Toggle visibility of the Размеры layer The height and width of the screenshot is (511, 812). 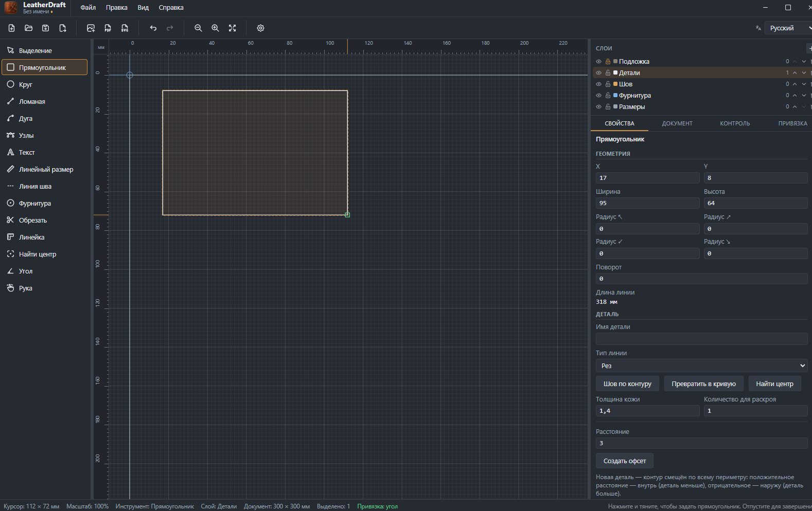tap(598, 107)
